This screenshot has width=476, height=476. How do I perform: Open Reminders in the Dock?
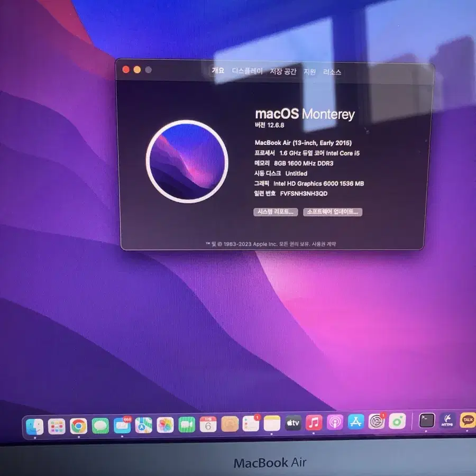(x=251, y=423)
